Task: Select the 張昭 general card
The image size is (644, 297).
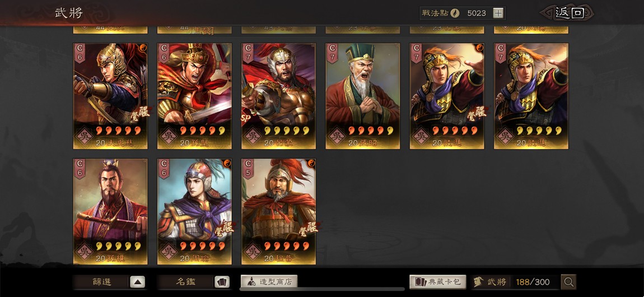Action: click(363, 96)
